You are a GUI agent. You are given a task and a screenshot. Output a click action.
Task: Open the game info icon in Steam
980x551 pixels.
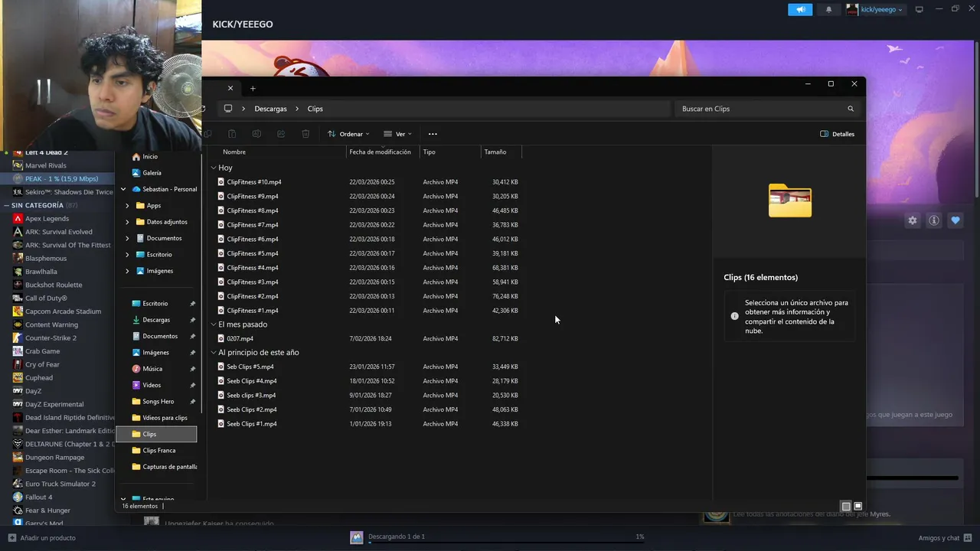coord(934,220)
